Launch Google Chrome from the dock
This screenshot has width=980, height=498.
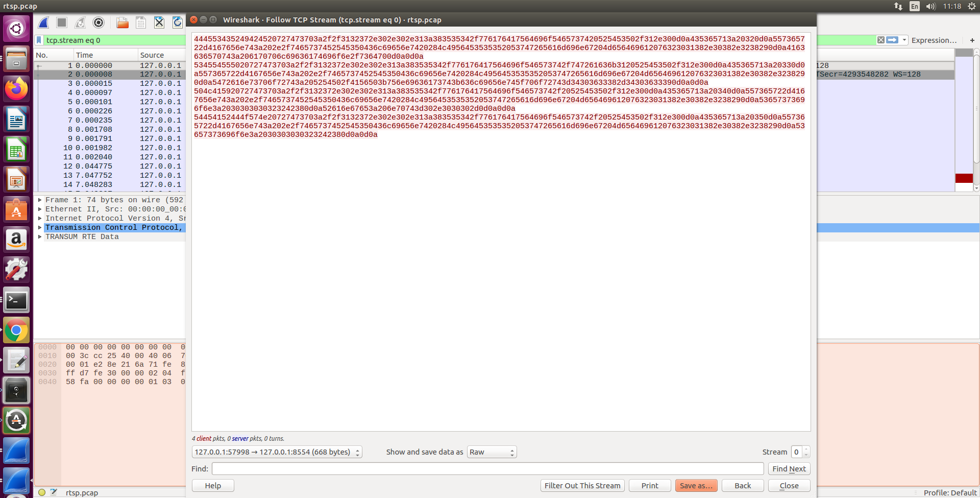click(16, 330)
